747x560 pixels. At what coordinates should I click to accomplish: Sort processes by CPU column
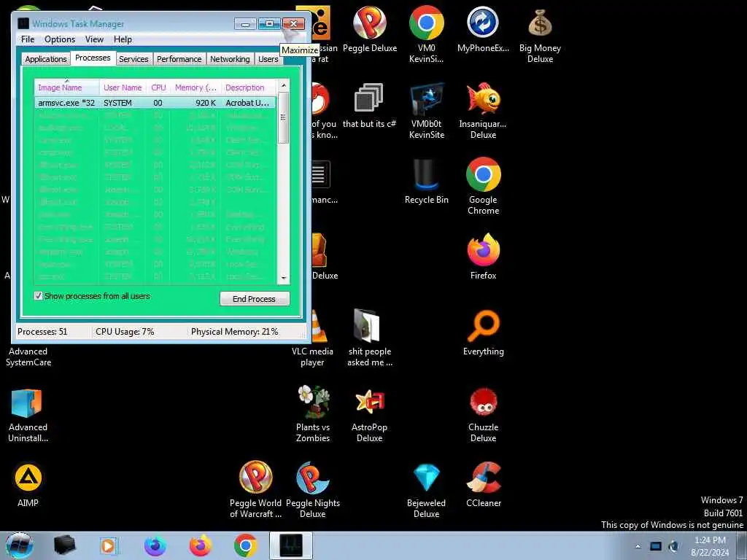[x=158, y=87]
